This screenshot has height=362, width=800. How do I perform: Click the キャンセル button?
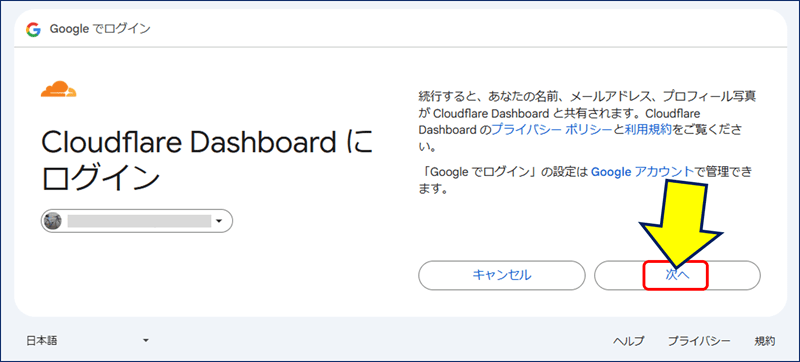tap(502, 276)
